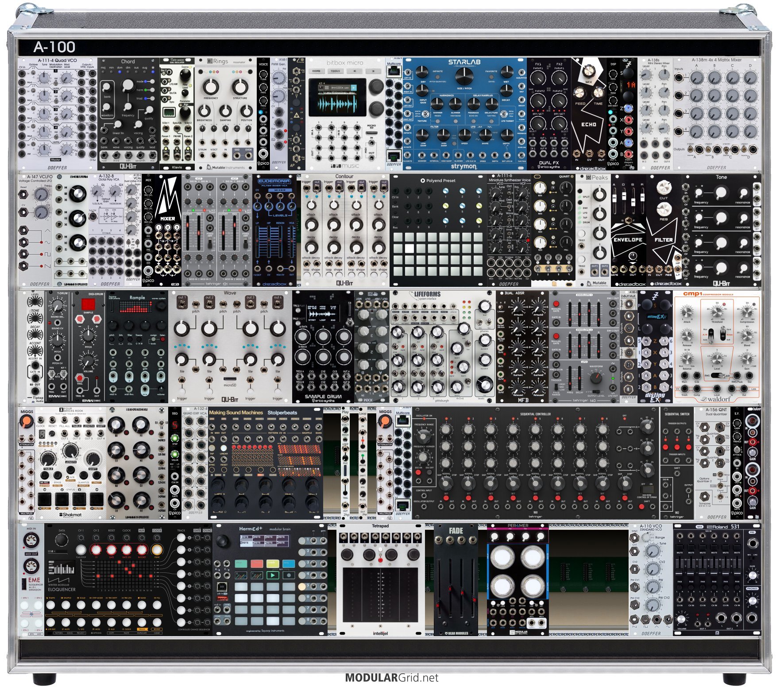The image size is (784, 687).
Task: Select the Lifeforms System Interface module
Action: click(442, 347)
